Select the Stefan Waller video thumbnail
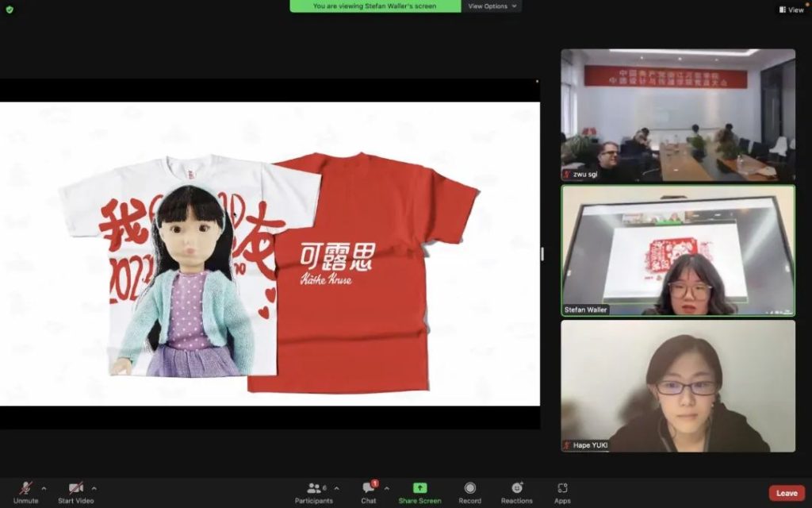 point(678,250)
